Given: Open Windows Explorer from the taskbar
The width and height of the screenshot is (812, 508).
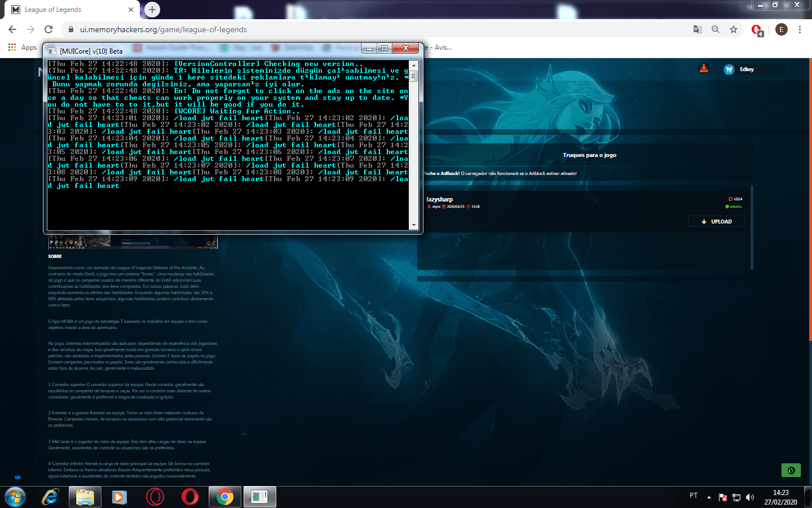Looking at the screenshot, I should pos(85,497).
